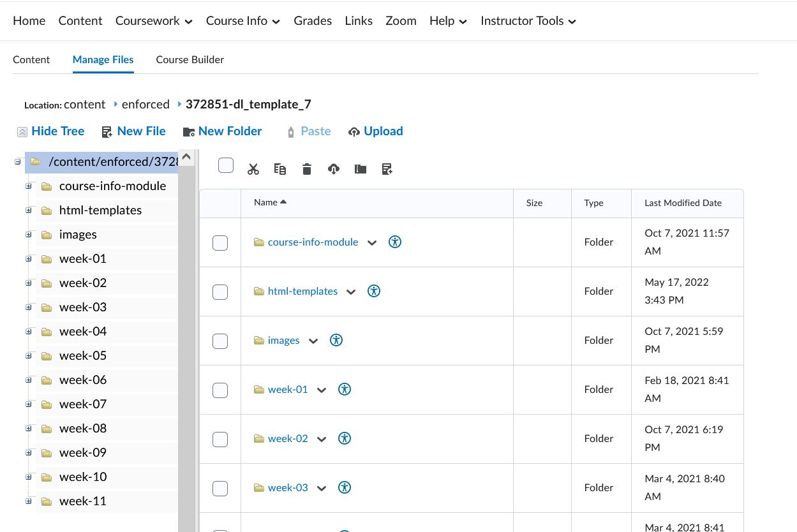
Task: Click the Copy icon in the toolbar
Action: click(x=279, y=168)
